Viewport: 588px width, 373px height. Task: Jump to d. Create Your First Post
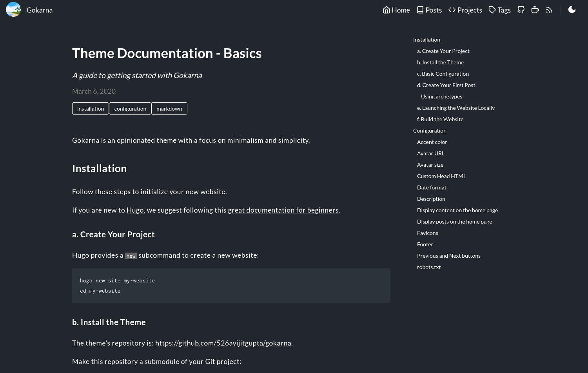tap(446, 85)
